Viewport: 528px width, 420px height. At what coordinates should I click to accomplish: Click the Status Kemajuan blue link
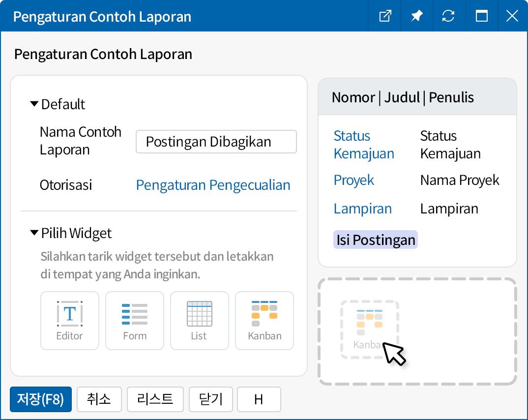tap(364, 145)
